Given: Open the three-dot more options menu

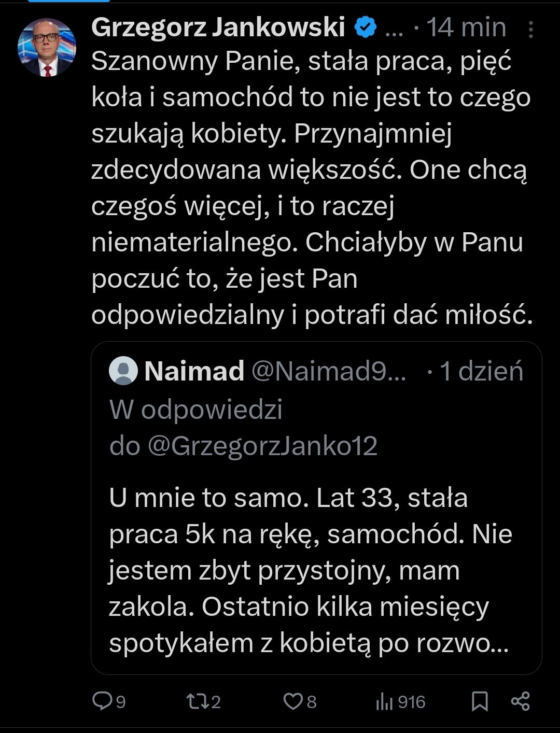Looking at the screenshot, I should click(530, 30).
